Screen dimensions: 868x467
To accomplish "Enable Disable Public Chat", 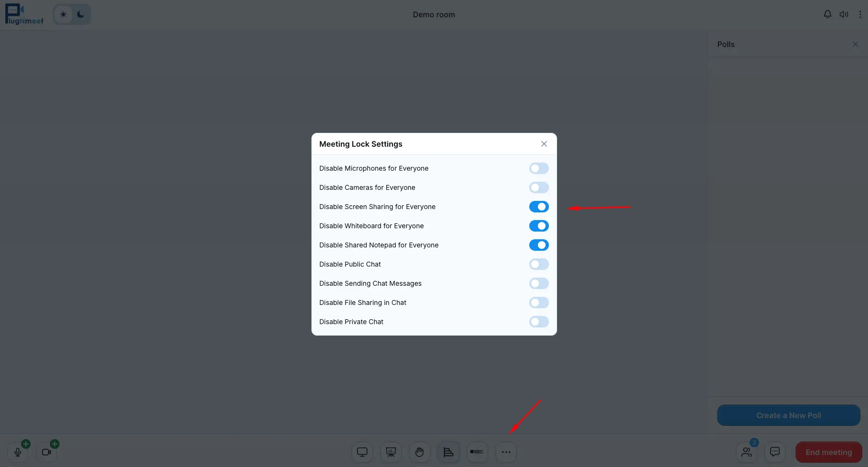I will click(x=538, y=264).
